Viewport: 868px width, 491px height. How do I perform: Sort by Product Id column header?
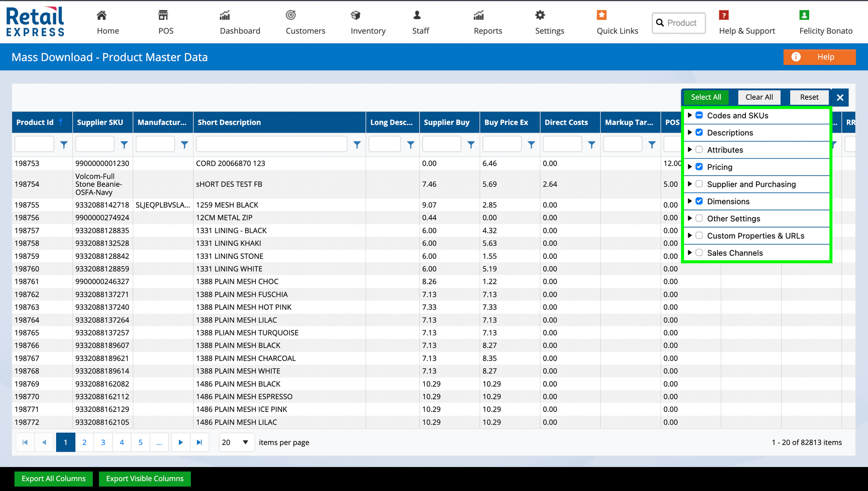[x=35, y=122]
